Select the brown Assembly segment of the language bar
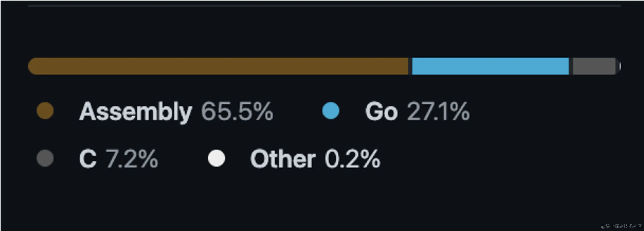This screenshot has width=644, height=231. click(218, 66)
